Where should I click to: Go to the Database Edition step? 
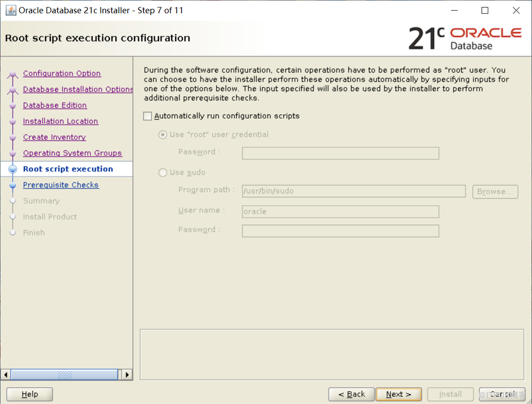pyautogui.click(x=54, y=105)
